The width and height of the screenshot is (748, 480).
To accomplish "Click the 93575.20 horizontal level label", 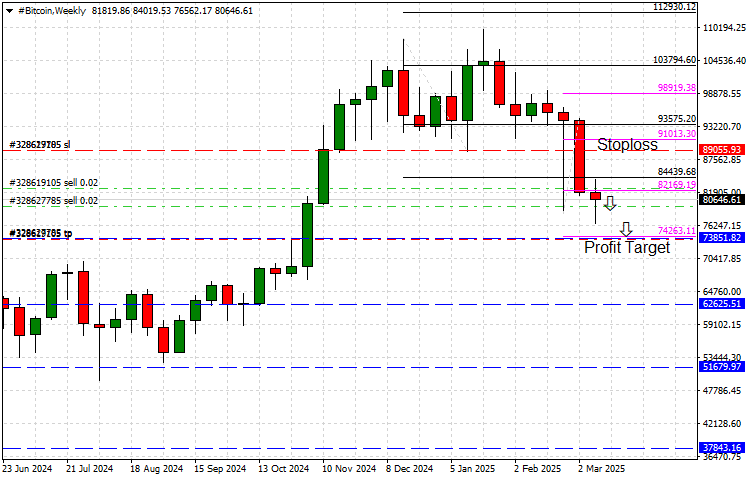I will coord(676,119).
